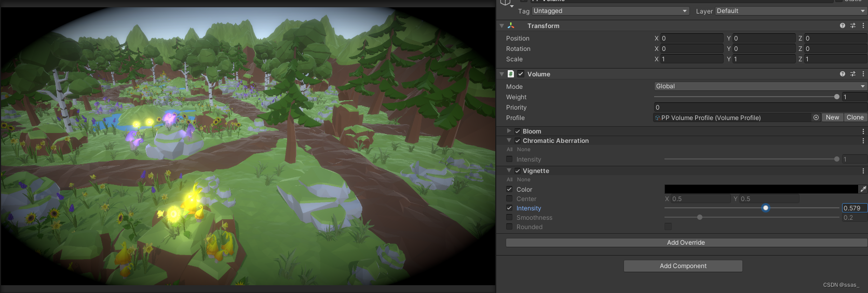Click None under Chromatic Aberration
This screenshot has width=868, height=293.
coord(524,150)
